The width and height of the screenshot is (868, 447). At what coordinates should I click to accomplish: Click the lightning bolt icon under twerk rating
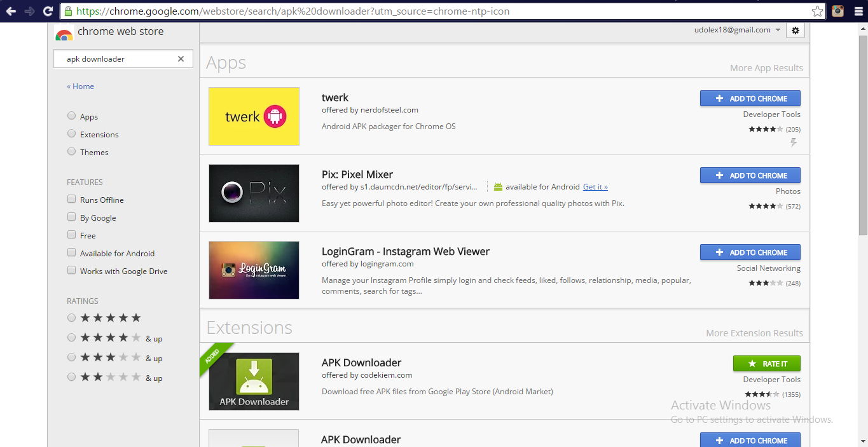pos(794,142)
